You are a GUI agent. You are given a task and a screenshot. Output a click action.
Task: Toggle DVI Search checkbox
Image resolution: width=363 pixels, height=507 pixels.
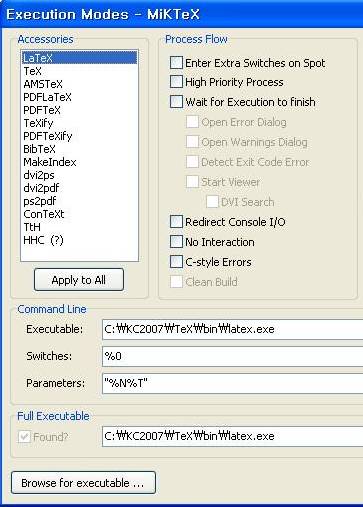(212, 202)
